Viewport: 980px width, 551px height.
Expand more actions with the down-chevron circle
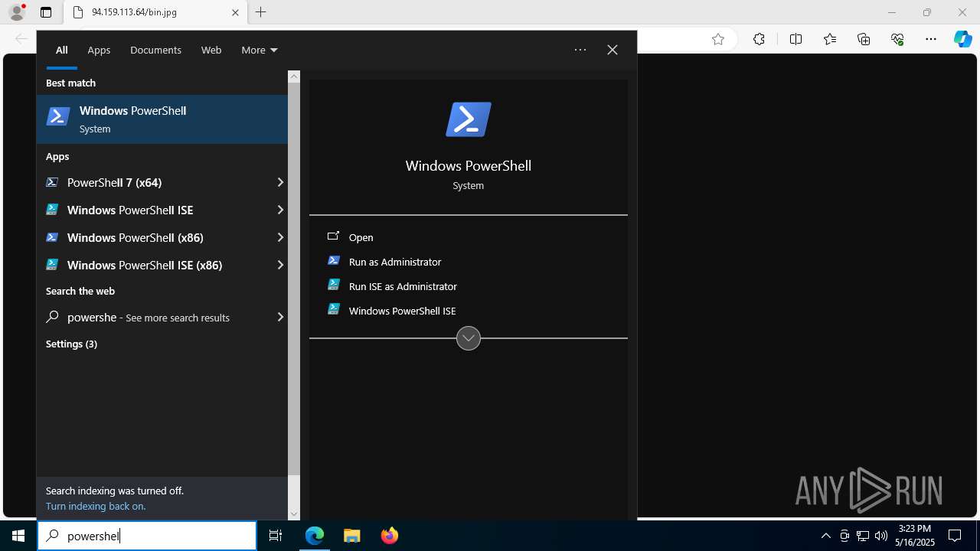(469, 338)
